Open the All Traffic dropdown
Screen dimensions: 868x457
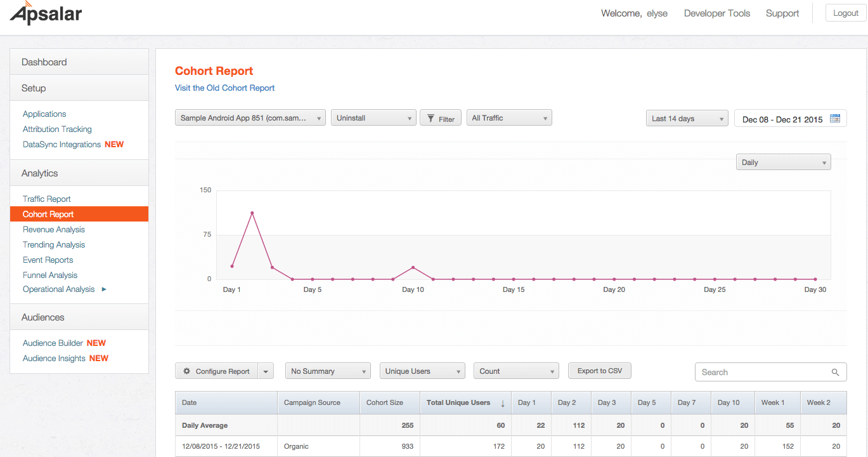click(509, 118)
